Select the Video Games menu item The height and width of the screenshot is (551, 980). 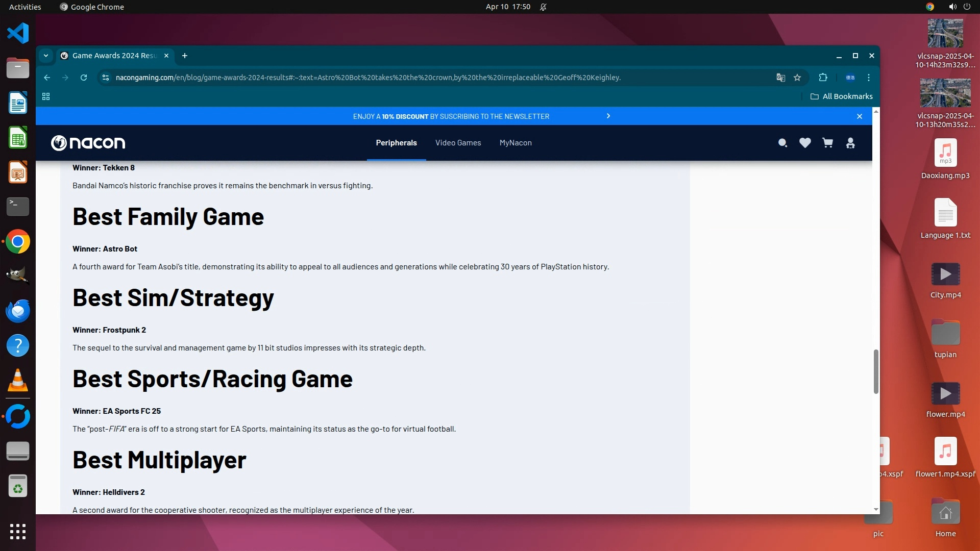pyautogui.click(x=458, y=143)
